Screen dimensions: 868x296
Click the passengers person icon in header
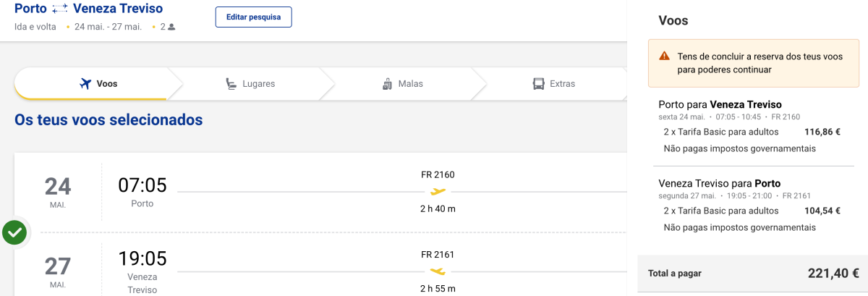(172, 27)
